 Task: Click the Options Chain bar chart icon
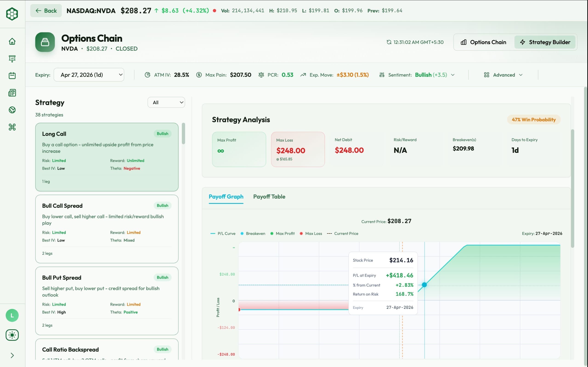pos(463,42)
